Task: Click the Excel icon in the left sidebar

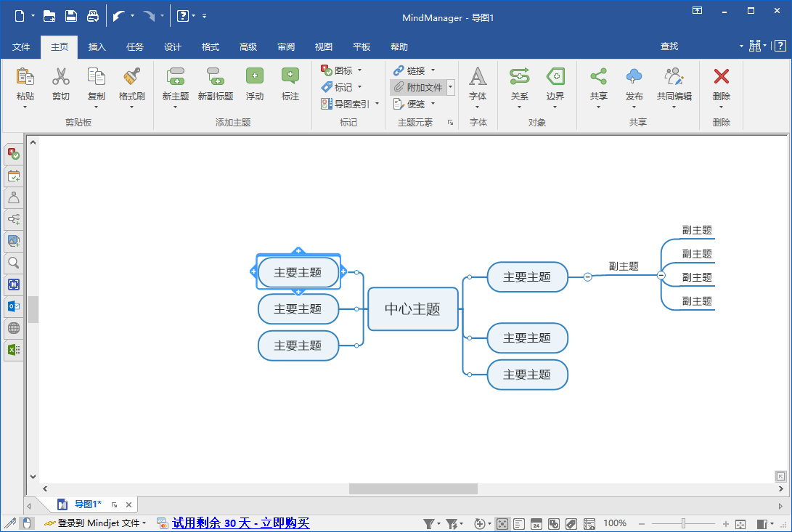Action: pyautogui.click(x=13, y=350)
